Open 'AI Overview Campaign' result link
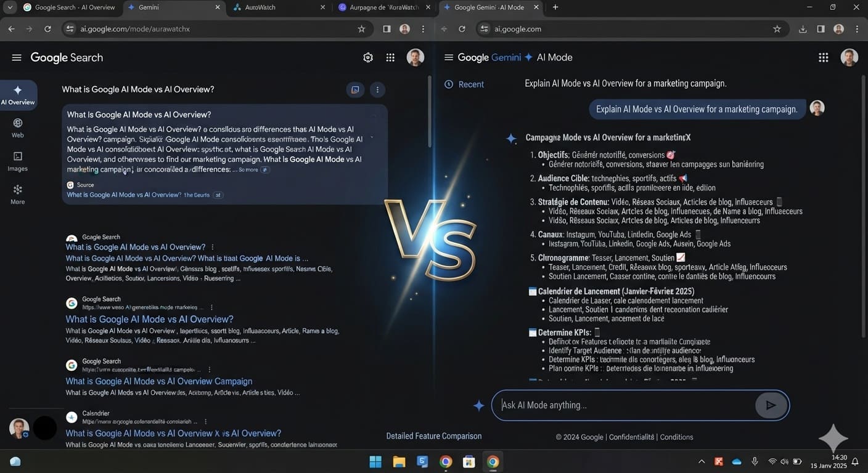Viewport: 868px width, 473px height. [159, 381]
